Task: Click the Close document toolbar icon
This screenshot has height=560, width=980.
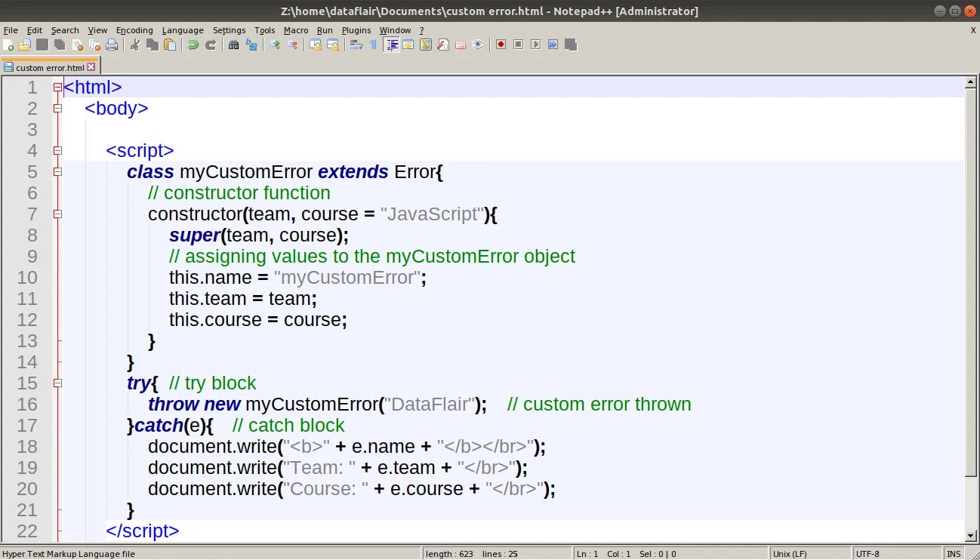Action: pos(77,45)
